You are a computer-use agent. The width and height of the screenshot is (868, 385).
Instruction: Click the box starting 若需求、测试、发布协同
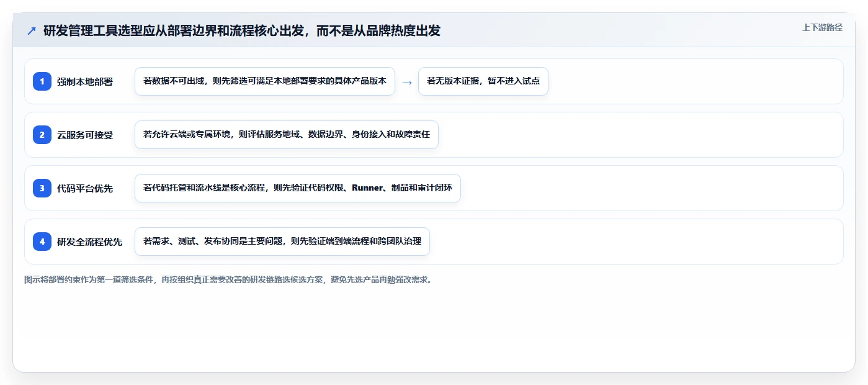pyautogui.click(x=282, y=242)
